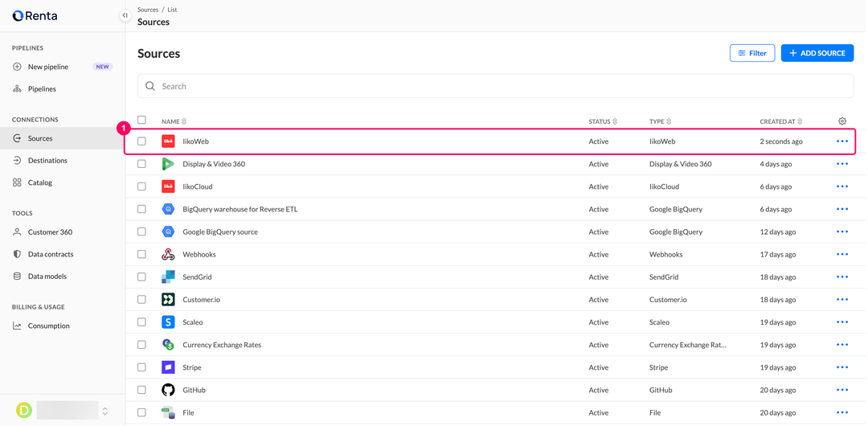
Task: Click the Consumption chart icon
Action: pos(17,326)
